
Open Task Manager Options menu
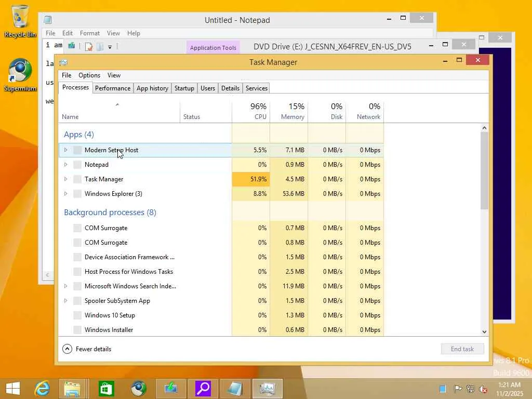pyautogui.click(x=89, y=75)
